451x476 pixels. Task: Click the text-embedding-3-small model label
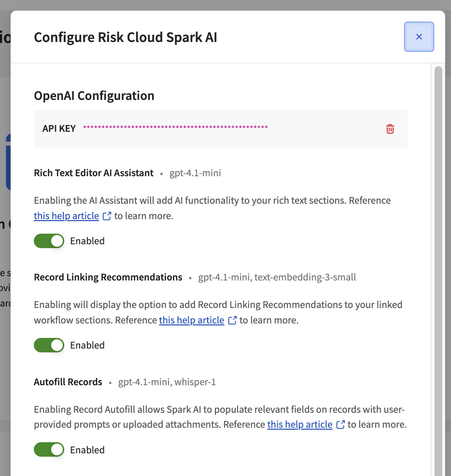click(305, 277)
